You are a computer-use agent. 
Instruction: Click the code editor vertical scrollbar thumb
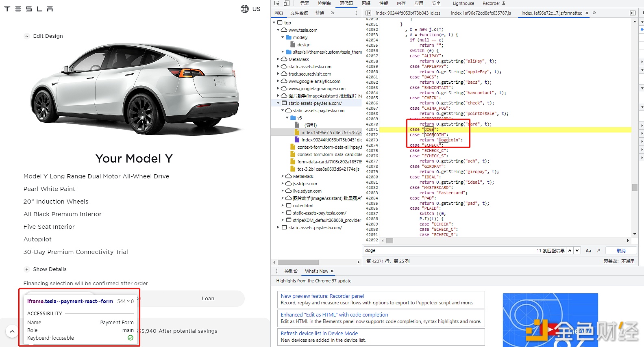[x=635, y=187]
